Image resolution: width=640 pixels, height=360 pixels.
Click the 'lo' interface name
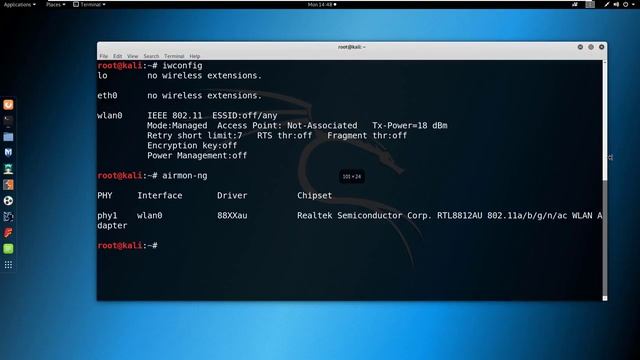point(102,76)
